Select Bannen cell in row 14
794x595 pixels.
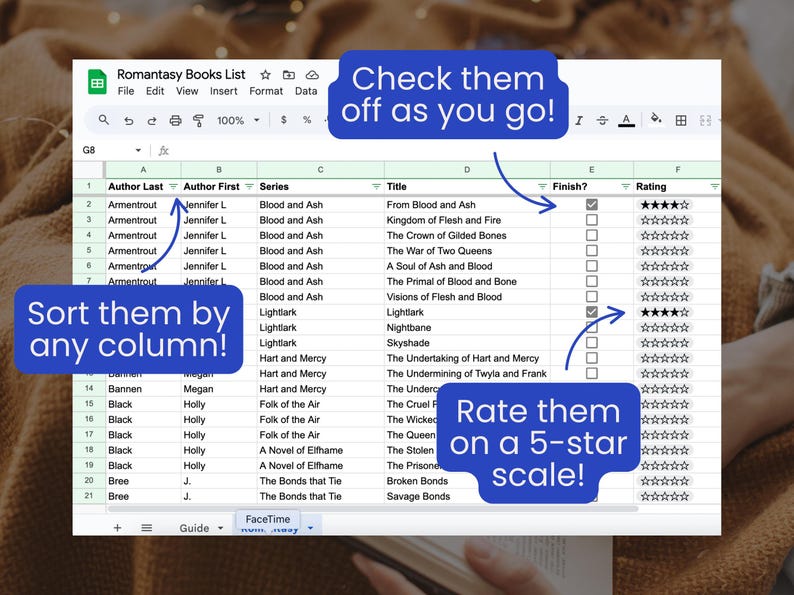[143, 389]
